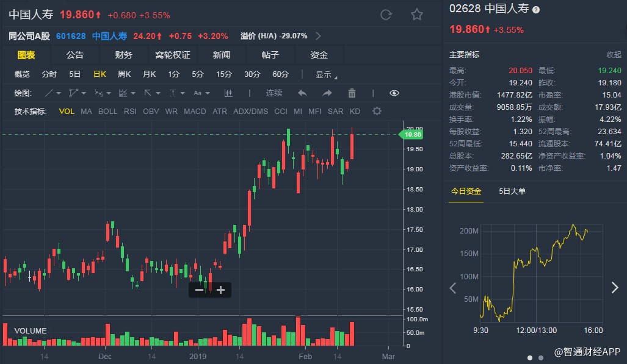Viewport: 627px width, 364px height.
Task: Open the 显示 display dropdown
Action: (325, 74)
